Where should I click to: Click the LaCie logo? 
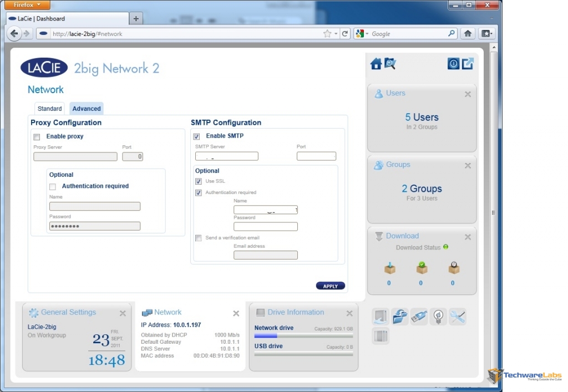[44, 68]
